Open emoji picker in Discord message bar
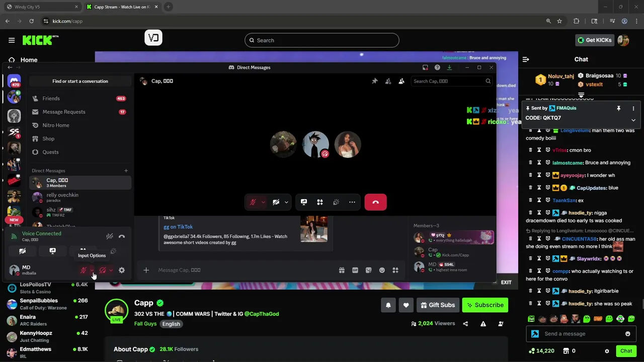Image resolution: width=644 pixels, height=362 pixels. click(x=382, y=270)
